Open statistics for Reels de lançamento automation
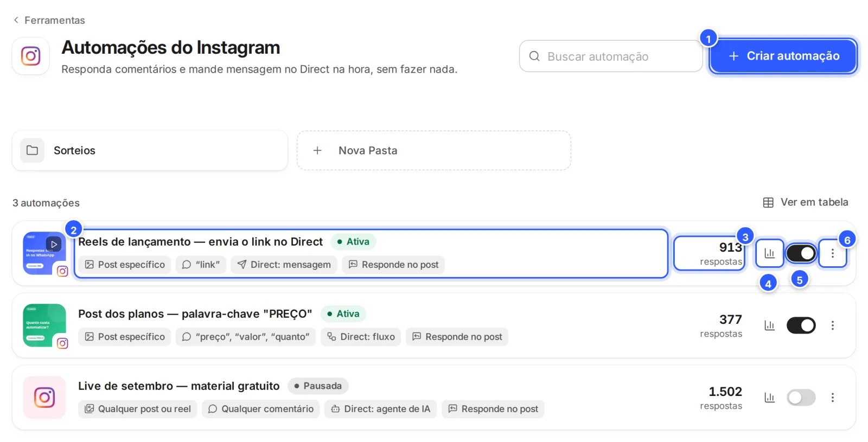 tap(769, 253)
